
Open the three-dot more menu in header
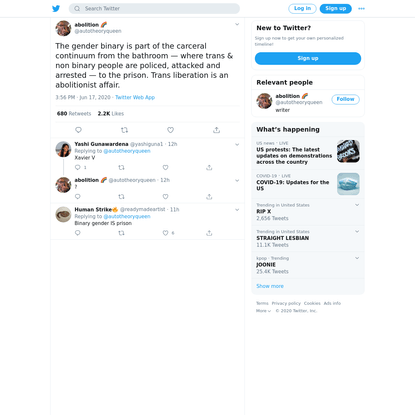361,9
